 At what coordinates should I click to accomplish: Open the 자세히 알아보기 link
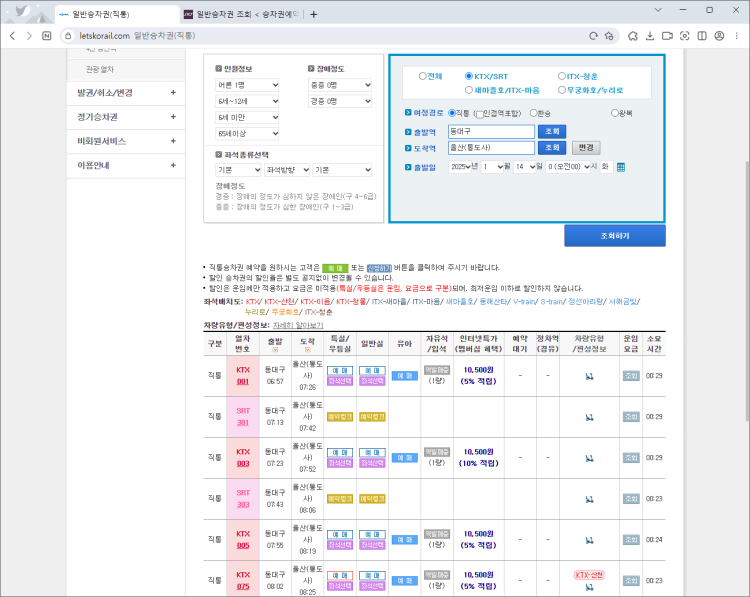pyautogui.click(x=298, y=325)
